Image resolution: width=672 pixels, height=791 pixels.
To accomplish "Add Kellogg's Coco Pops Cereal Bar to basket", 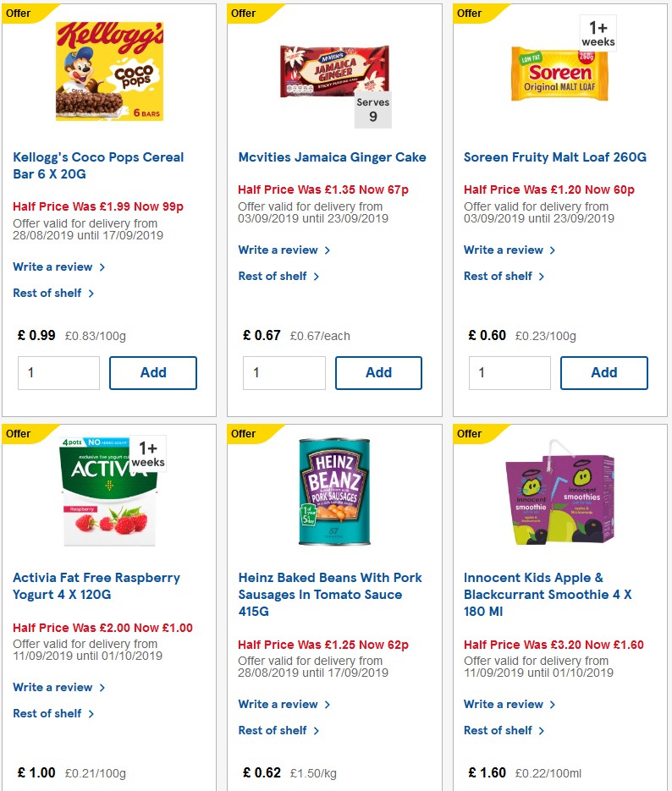I will click(x=152, y=372).
